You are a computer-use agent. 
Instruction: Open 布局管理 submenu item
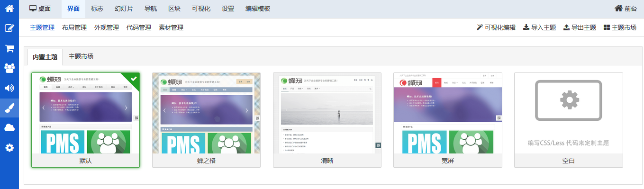click(x=74, y=27)
